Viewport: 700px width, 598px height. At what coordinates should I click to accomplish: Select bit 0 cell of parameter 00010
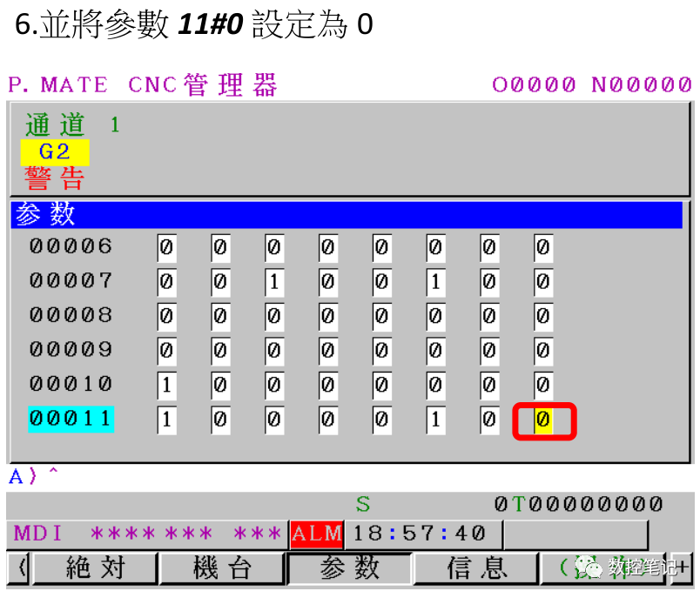click(x=543, y=386)
